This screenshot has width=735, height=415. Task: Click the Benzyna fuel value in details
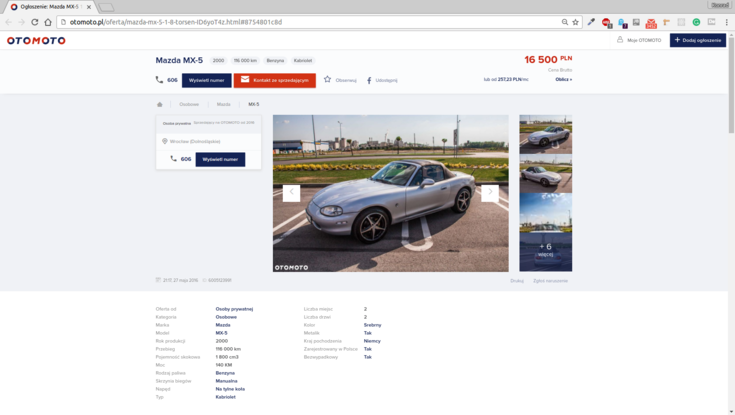coord(225,373)
